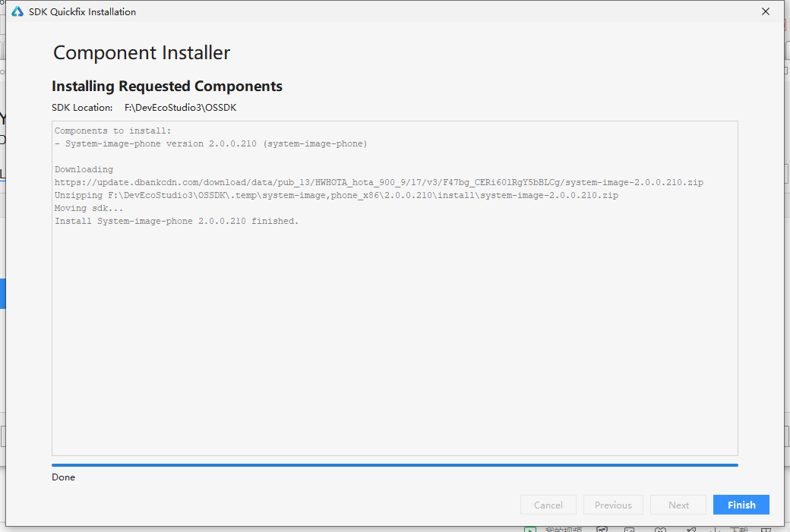This screenshot has width=790, height=532.
Task: Click the 'Moving sdk...' log line
Action: tap(89, 209)
